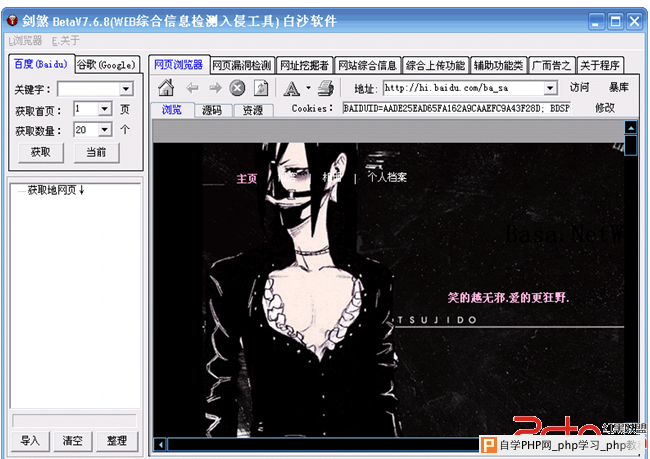Click the horizontal scrollbar left arrow
The height and width of the screenshot is (459, 650).
pos(160,445)
